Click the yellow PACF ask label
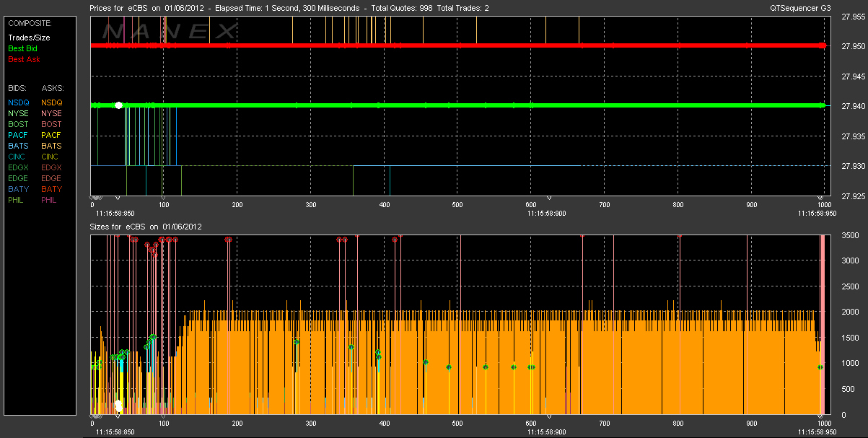The height and width of the screenshot is (438, 868). pyautogui.click(x=51, y=135)
